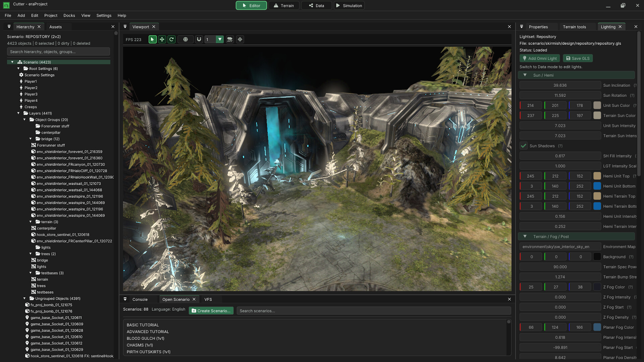
Task: Open the Unit Sun Color swatch
Action: point(597,105)
